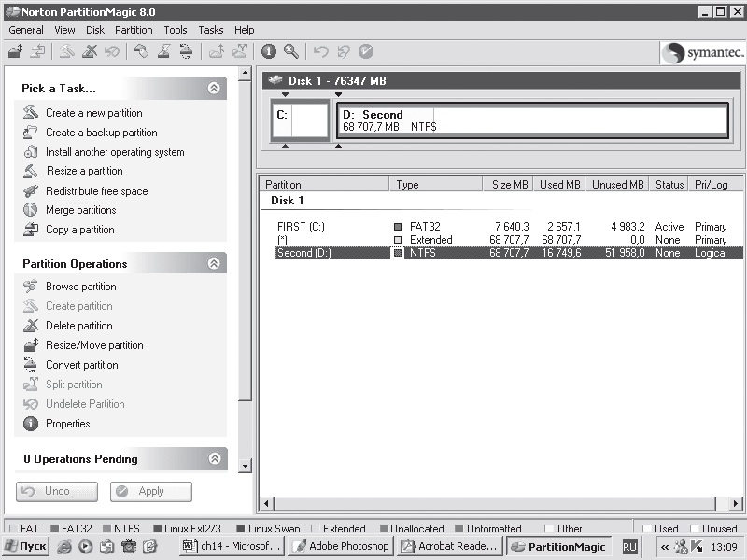Click the Browse partition icon
747x560 pixels.
point(31,287)
